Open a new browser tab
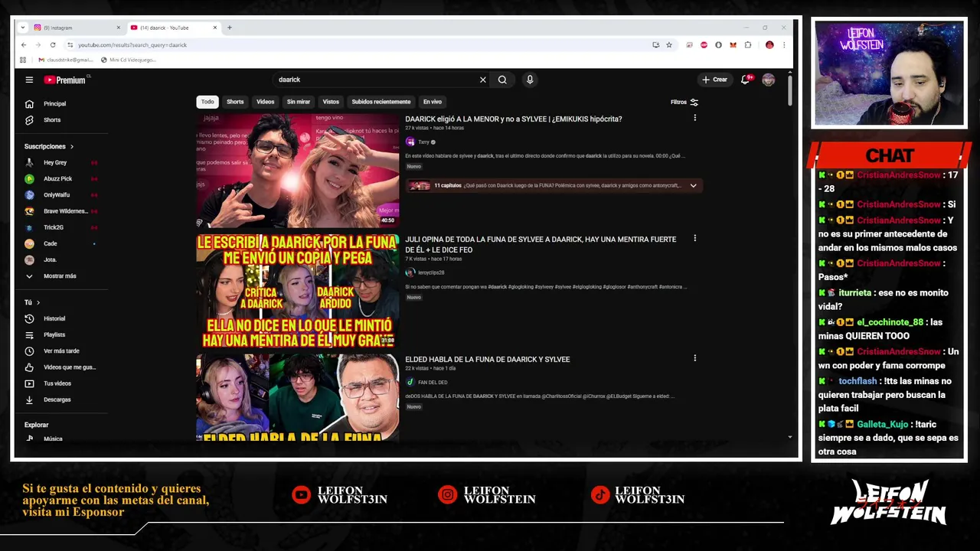 point(229,28)
